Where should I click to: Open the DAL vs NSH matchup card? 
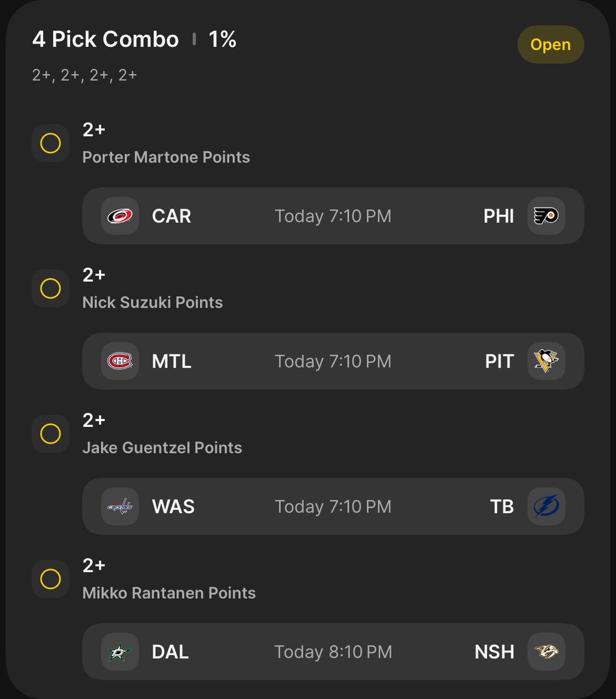point(333,652)
